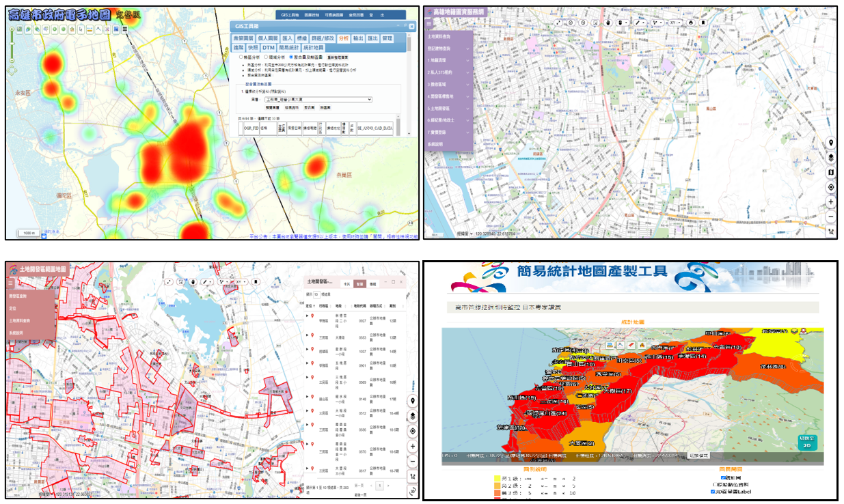Viewport: 844px width, 504px height.
Task: Zoom out with minus icon on land development map
Action: click(x=412, y=461)
